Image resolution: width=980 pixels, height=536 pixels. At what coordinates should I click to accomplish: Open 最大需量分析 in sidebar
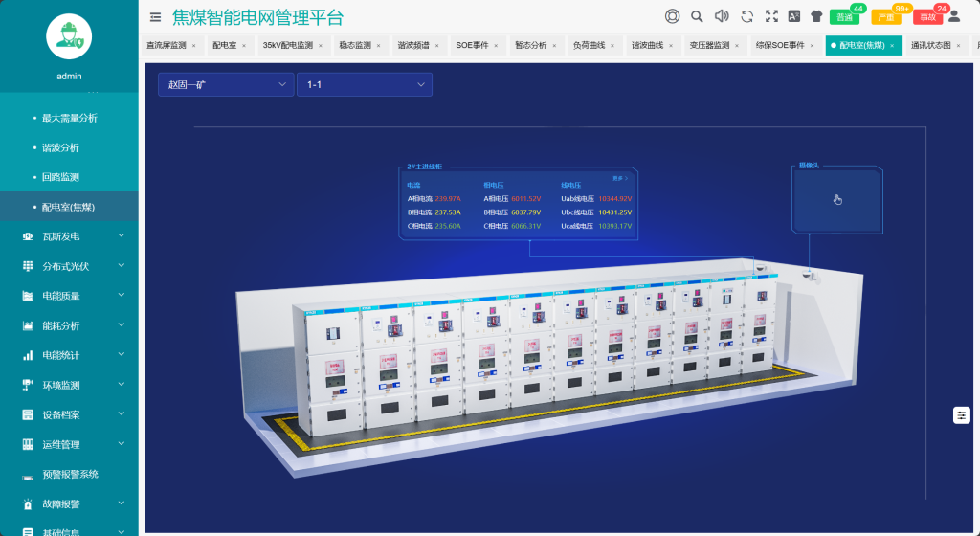69,118
